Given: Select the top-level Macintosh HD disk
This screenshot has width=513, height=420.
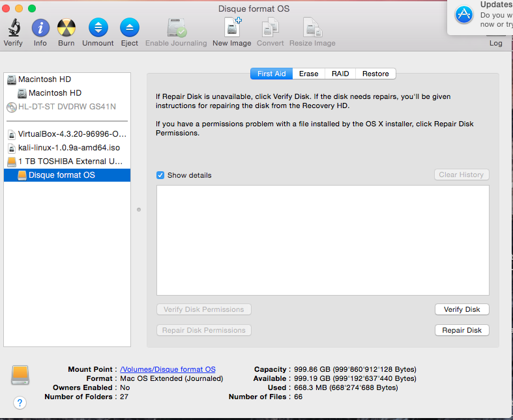Looking at the screenshot, I should pos(44,79).
